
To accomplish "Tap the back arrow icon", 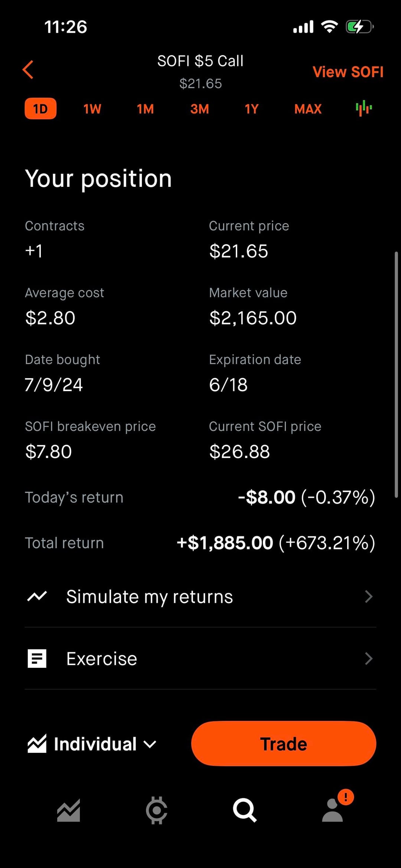I will coord(28,69).
